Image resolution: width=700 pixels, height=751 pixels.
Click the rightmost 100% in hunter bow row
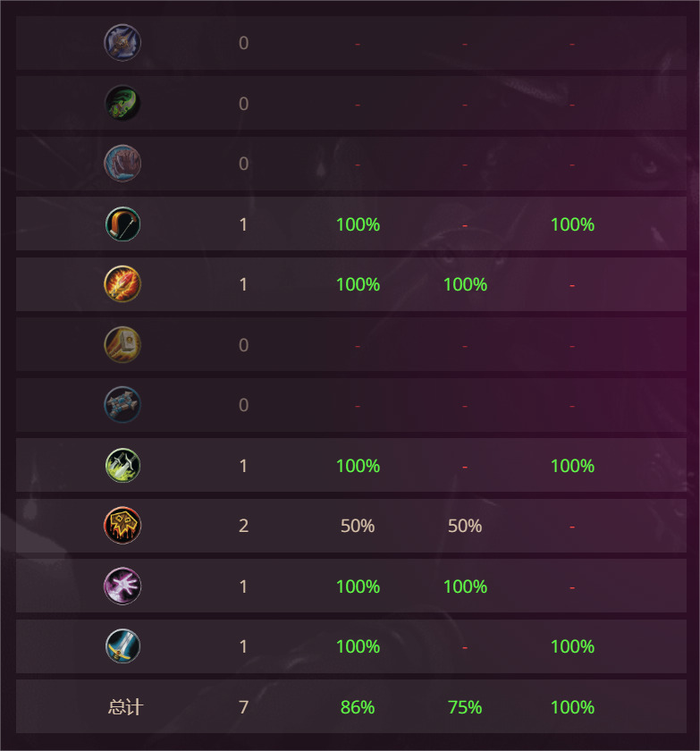coord(572,224)
